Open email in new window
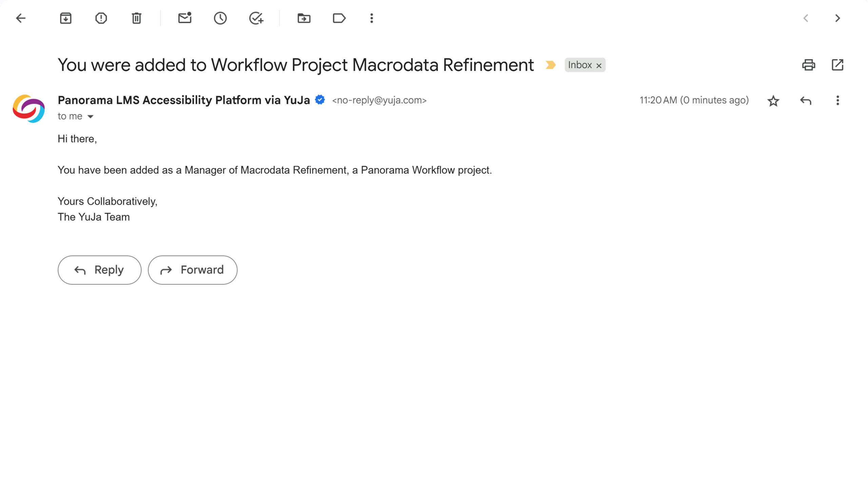 point(837,65)
